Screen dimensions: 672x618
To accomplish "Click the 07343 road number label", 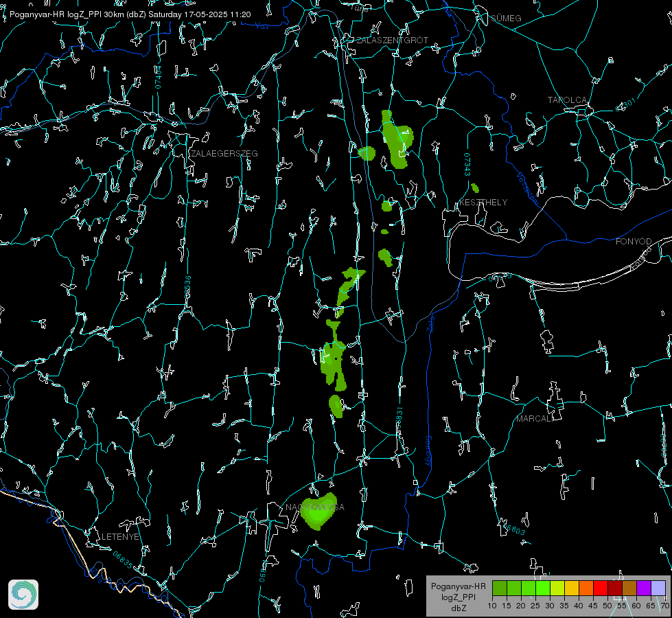I will 467,164.
